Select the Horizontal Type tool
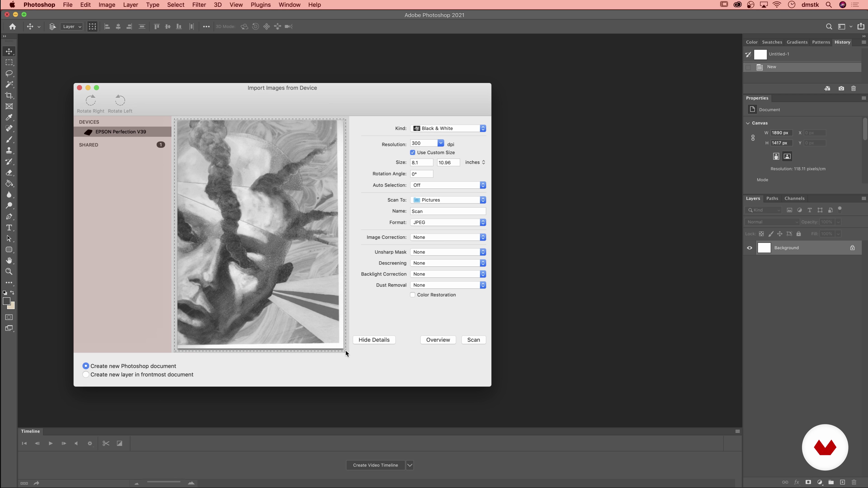 point(9,228)
